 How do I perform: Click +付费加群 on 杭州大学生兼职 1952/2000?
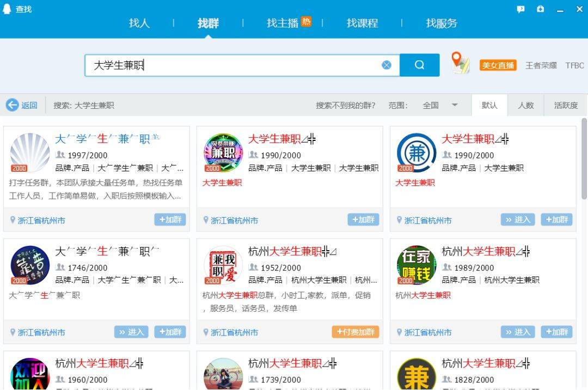pyautogui.click(x=356, y=332)
